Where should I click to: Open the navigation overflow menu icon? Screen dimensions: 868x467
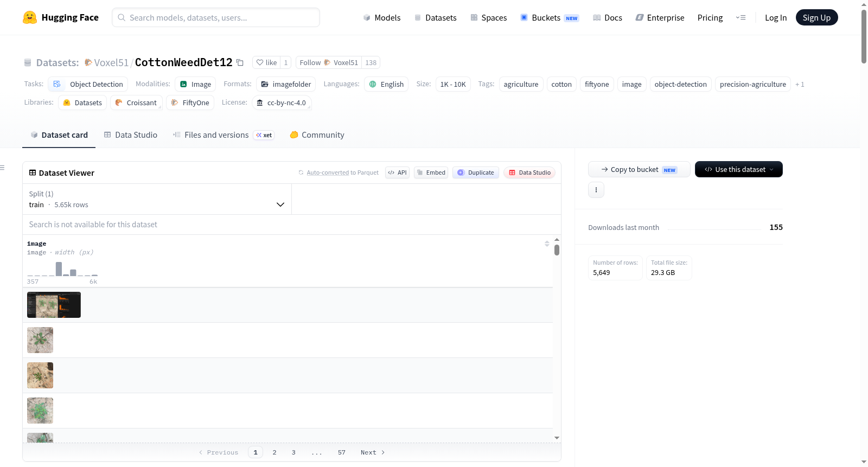click(741, 17)
